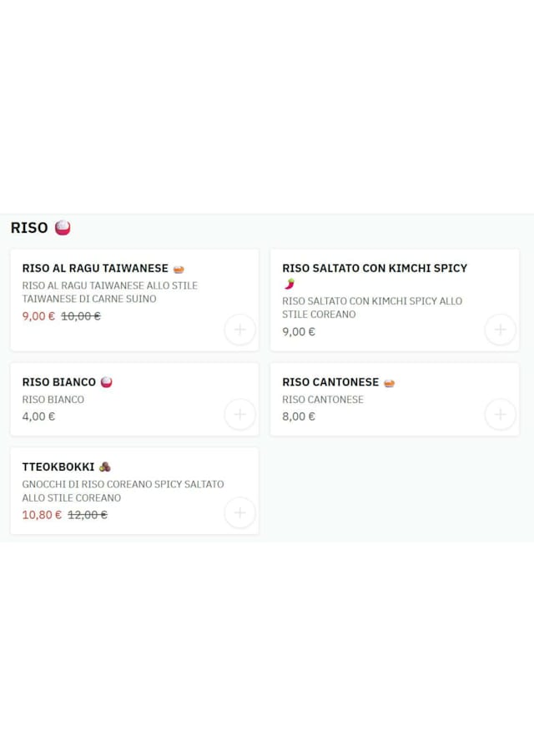Click chili pepper icon under Kimchi Spicy title
The height and width of the screenshot is (756, 534).
pyautogui.click(x=289, y=284)
